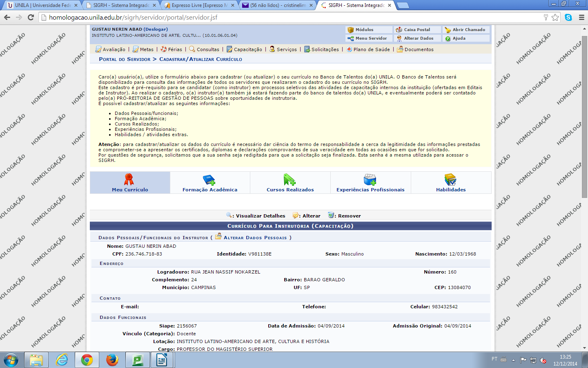This screenshot has width=588, height=368.
Task: Open Internet Explorer from the taskbar
Action: point(62,360)
